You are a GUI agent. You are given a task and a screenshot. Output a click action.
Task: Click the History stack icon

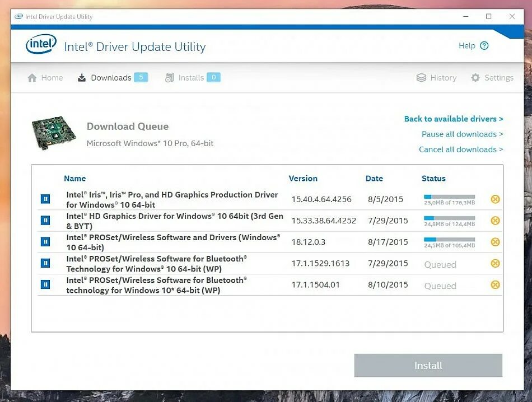[421, 78]
